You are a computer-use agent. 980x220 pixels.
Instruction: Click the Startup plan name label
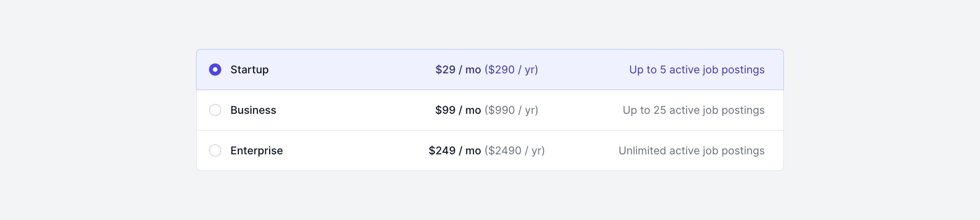click(249, 70)
